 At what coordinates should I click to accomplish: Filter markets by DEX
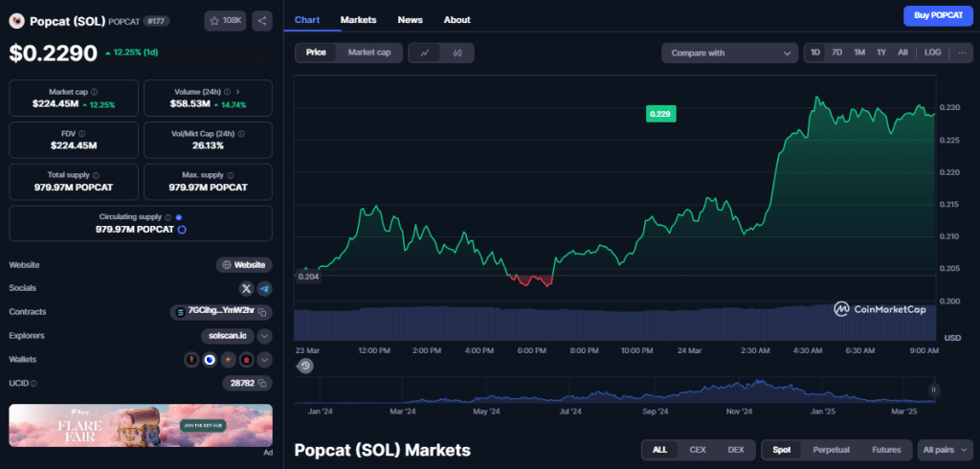tap(736, 450)
